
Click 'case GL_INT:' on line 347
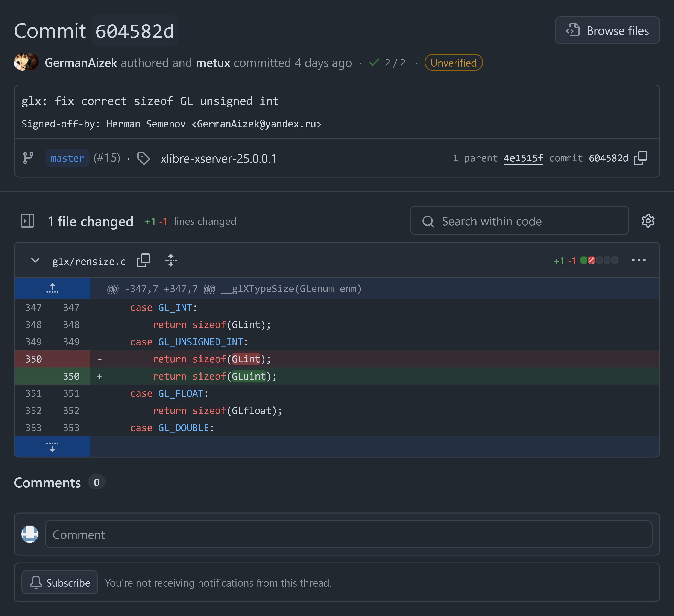164,308
